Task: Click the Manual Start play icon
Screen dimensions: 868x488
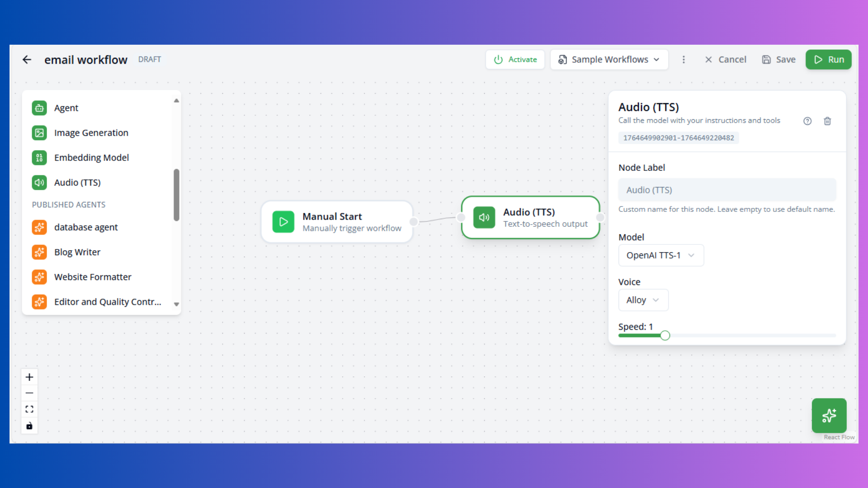Action: pyautogui.click(x=283, y=221)
